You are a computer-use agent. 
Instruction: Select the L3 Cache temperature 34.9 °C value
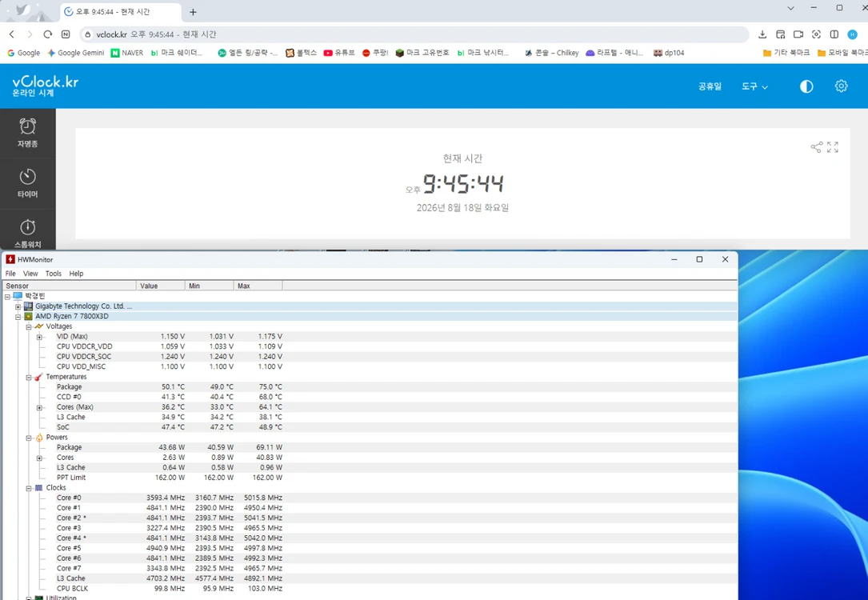tap(174, 417)
